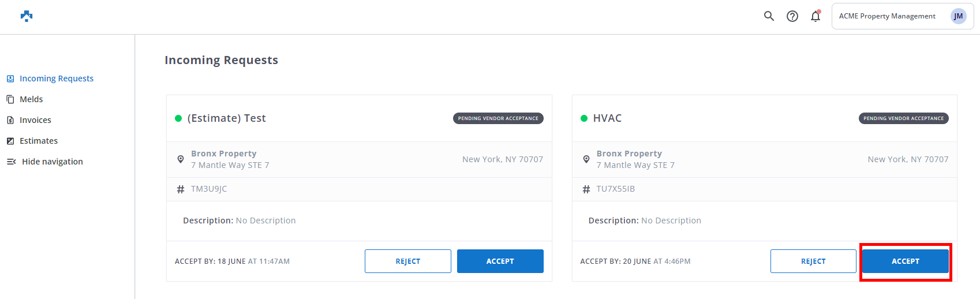Reject the HVAC request
980x299 pixels.
(813, 261)
